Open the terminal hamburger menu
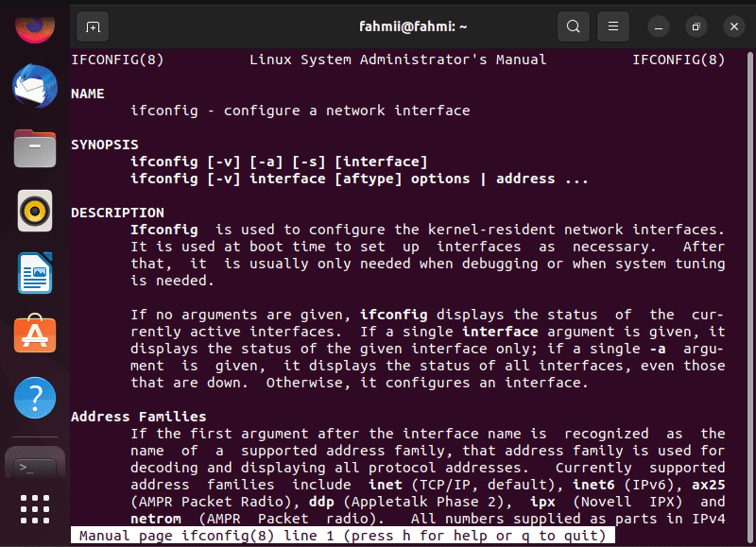This screenshot has height=547, width=756. coord(612,26)
